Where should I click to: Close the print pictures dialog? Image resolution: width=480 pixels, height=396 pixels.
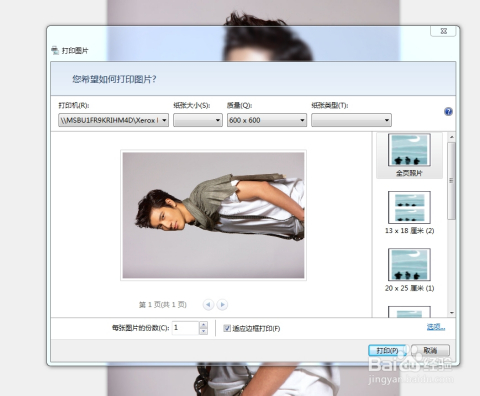click(444, 31)
